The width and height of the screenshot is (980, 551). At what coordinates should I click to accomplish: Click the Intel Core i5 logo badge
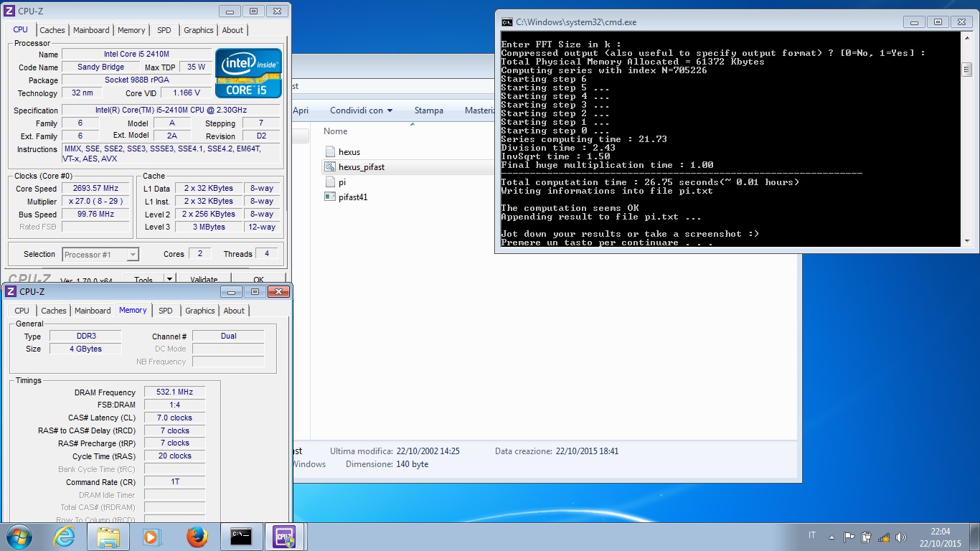point(248,73)
